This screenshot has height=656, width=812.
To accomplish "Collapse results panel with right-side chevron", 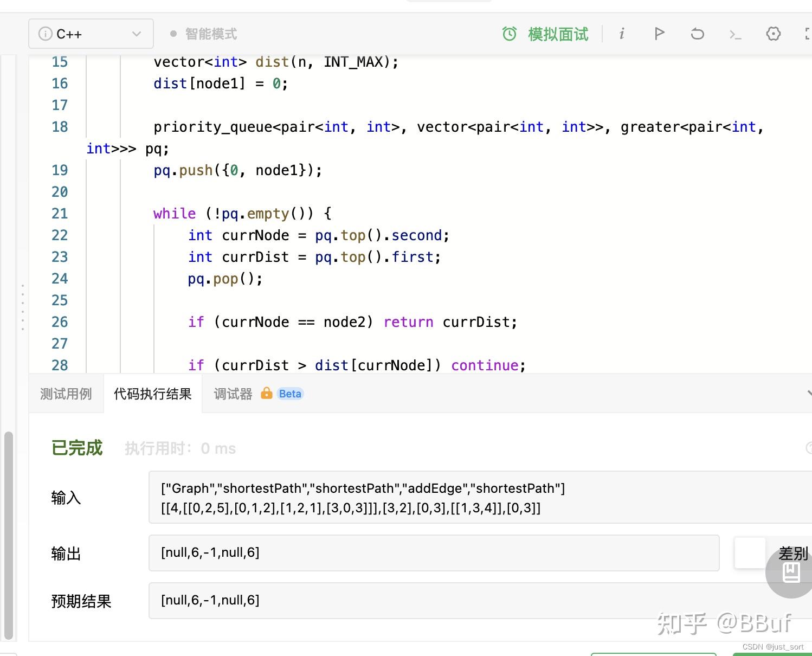I will coord(808,393).
